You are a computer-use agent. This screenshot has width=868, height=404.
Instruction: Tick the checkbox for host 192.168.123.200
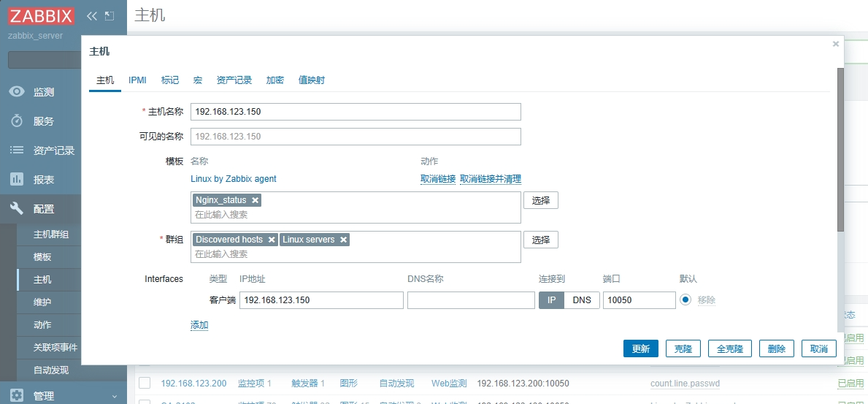[x=145, y=384]
